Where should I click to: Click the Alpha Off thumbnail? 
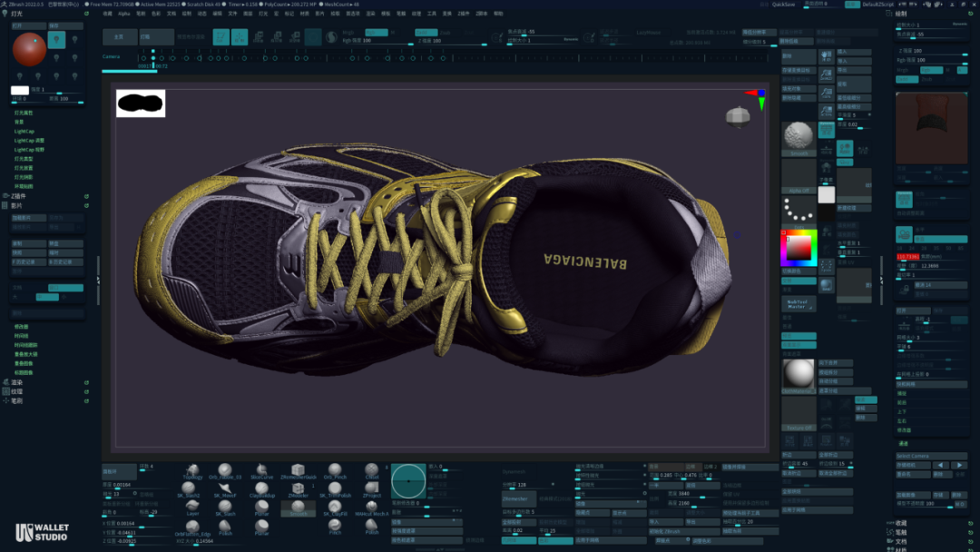799,177
